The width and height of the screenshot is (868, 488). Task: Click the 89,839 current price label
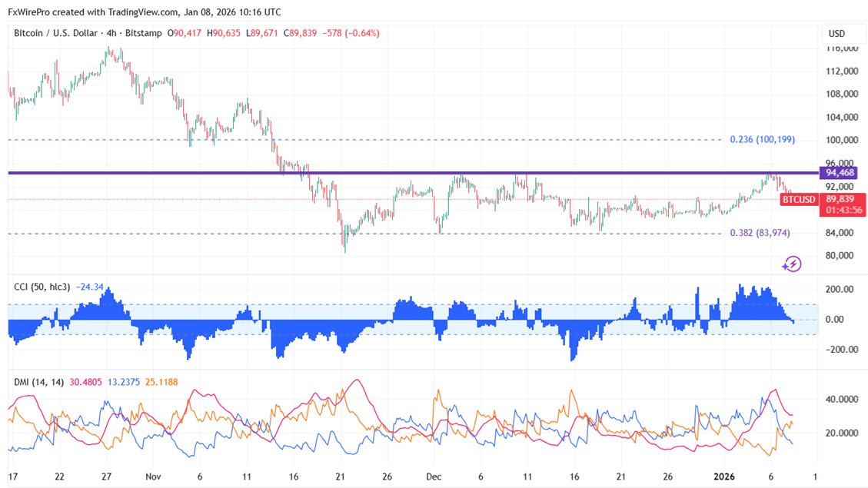840,199
